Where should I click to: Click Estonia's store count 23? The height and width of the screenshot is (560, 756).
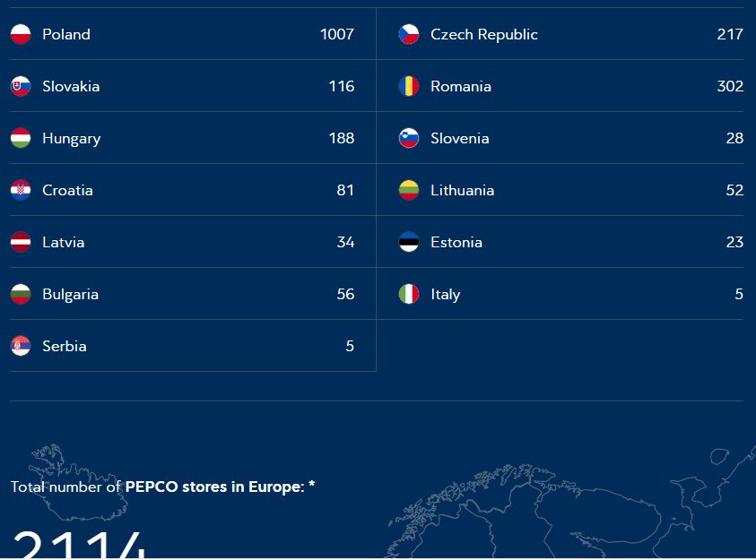click(734, 242)
